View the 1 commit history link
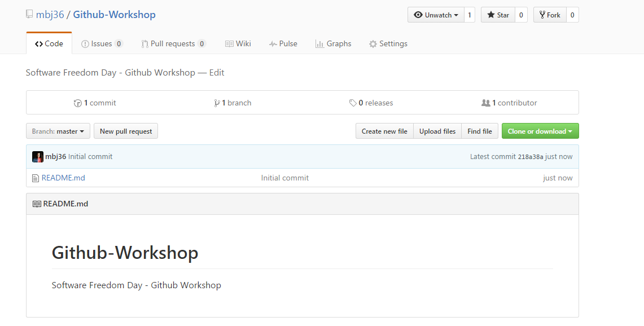Image resolution: width=644 pixels, height=326 pixels. pyautogui.click(x=95, y=103)
